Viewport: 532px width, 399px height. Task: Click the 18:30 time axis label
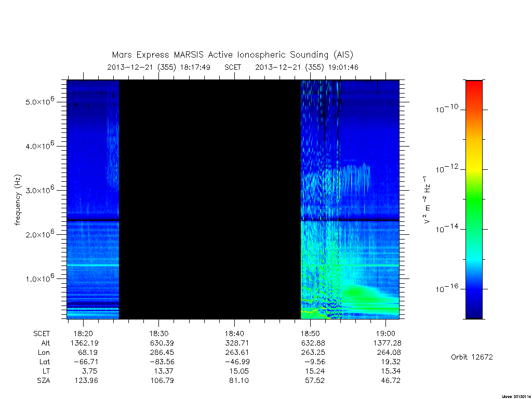(159, 334)
